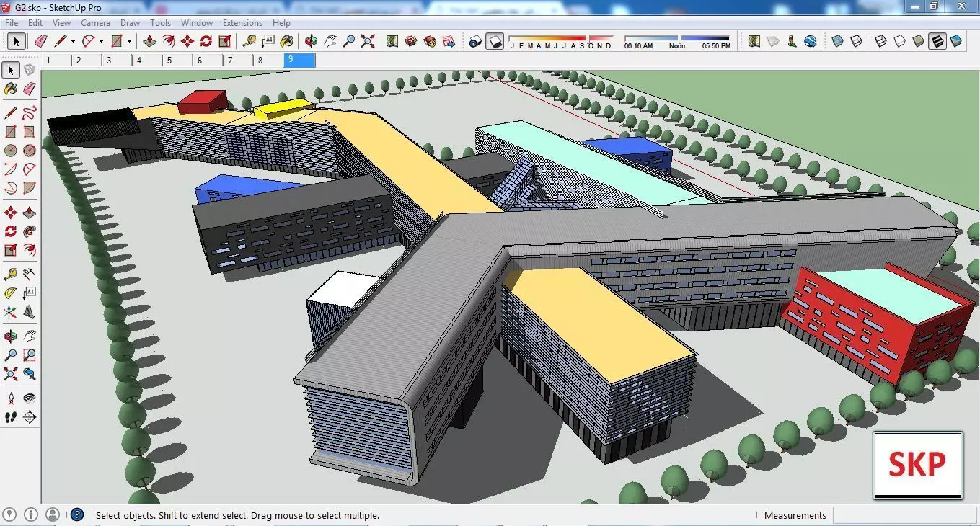Switch to Hidden Line style
This screenshot has width=980, height=526.
tap(899, 41)
